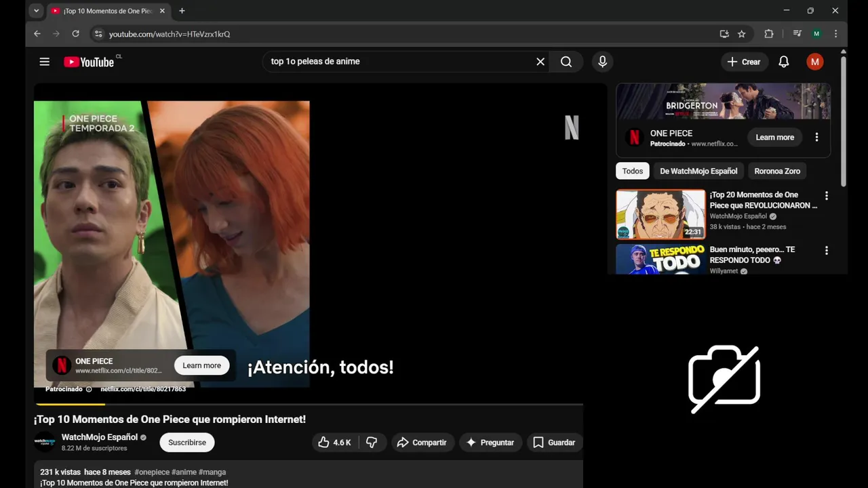
Task: Go forward with the browser forward arrow
Action: pyautogui.click(x=56, y=34)
